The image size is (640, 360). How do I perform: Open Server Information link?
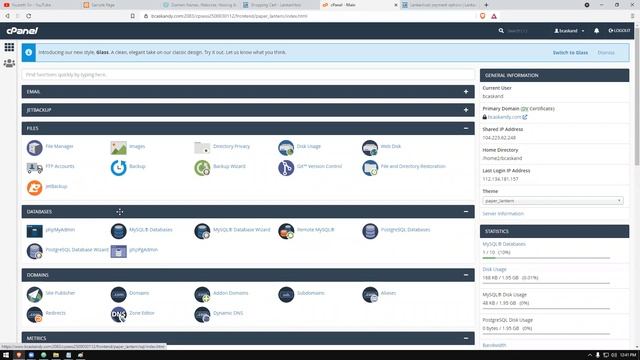[x=503, y=213]
